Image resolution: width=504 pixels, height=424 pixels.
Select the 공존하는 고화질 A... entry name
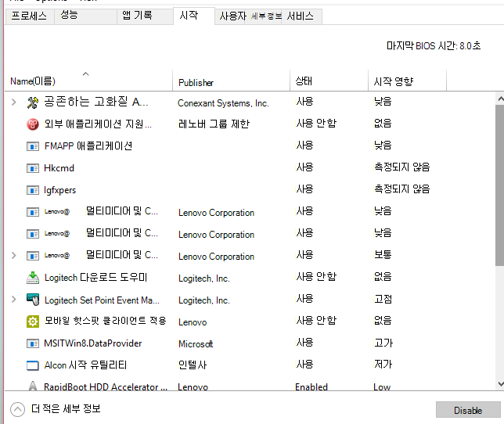pyautogui.click(x=96, y=102)
